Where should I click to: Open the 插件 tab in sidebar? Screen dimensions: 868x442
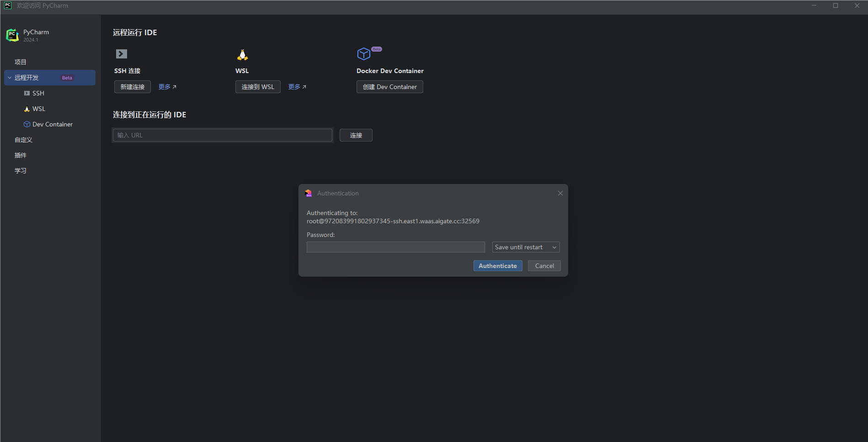pyautogui.click(x=21, y=155)
